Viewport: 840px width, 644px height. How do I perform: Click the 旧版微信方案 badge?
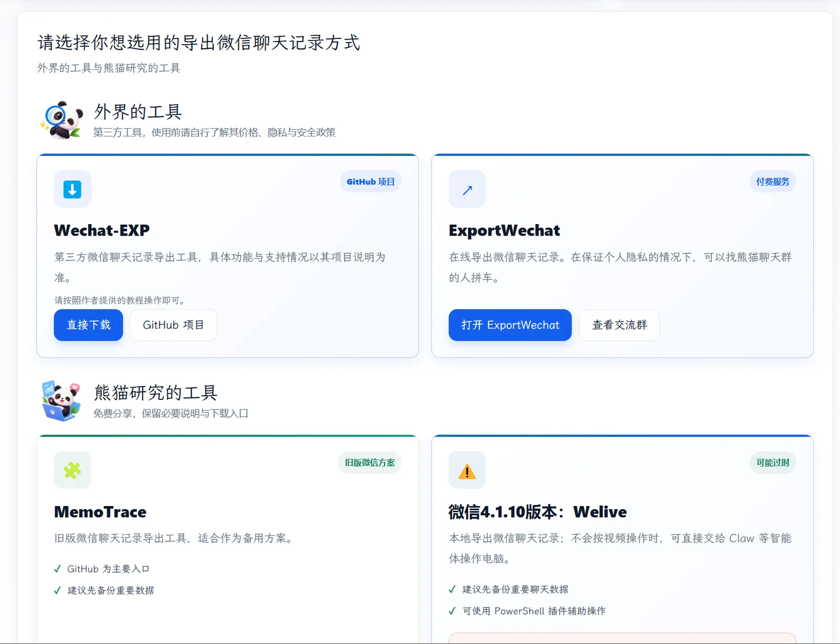coord(370,462)
